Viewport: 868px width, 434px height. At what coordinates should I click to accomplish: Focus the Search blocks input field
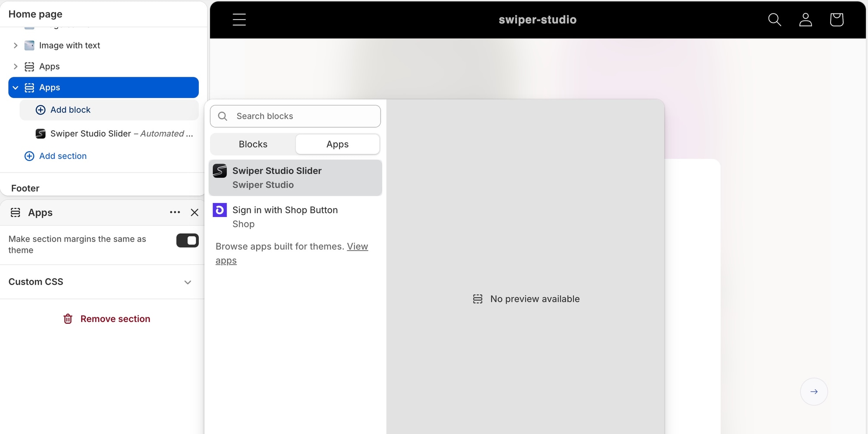[295, 116]
